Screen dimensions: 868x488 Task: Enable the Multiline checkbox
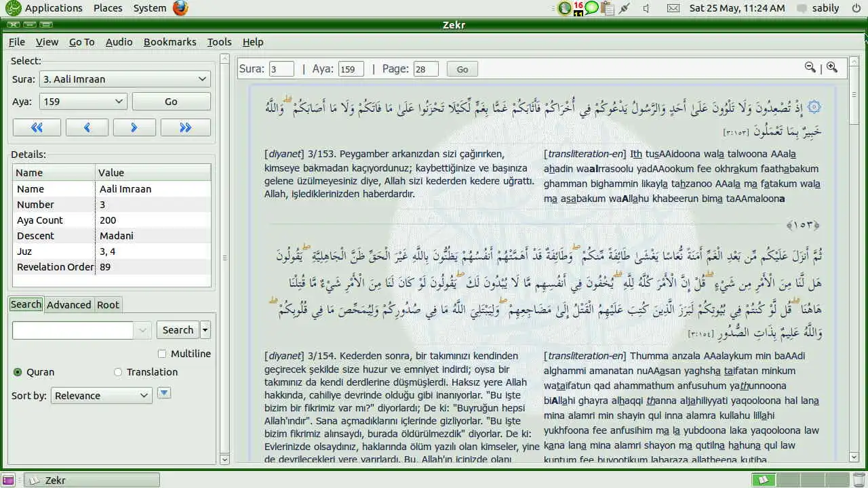(161, 354)
